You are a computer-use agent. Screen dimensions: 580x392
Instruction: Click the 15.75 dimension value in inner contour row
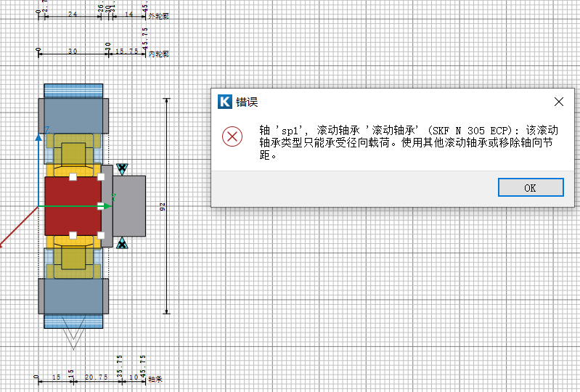[126, 52]
